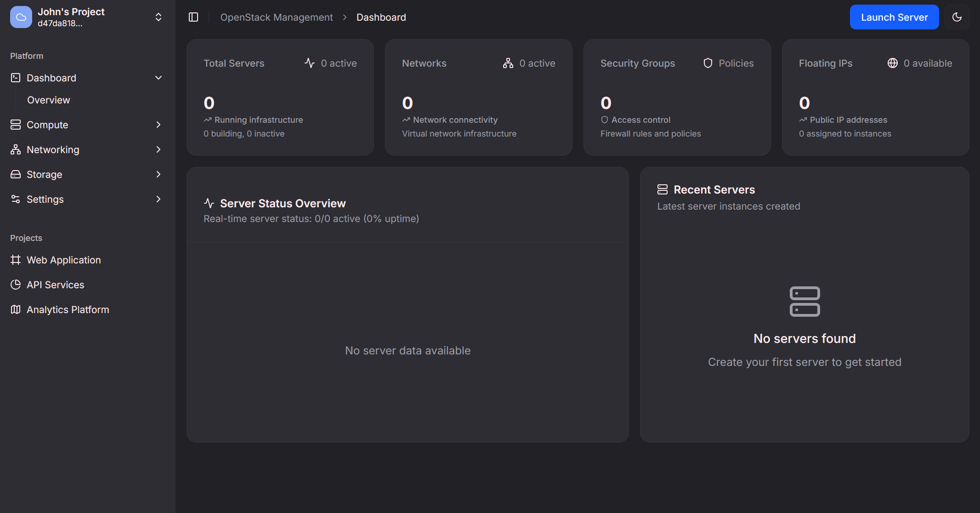The height and width of the screenshot is (513, 980).
Task: Click the Floating IPs summary card
Action: tap(875, 97)
